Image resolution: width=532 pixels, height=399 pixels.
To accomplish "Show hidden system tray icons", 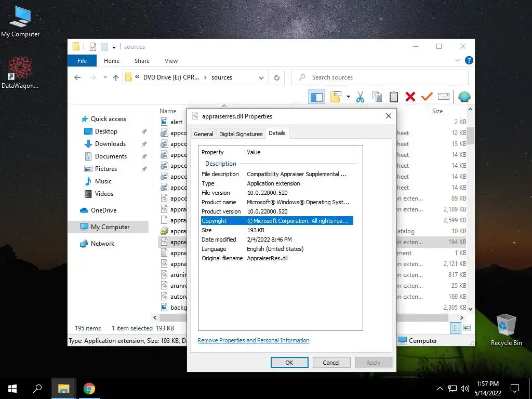I will (440, 389).
